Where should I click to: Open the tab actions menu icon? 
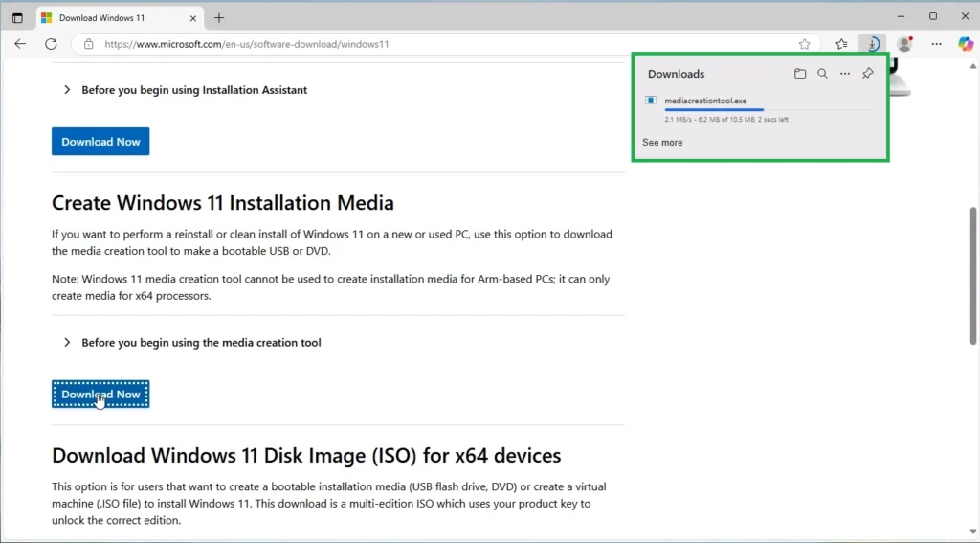pos(17,18)
